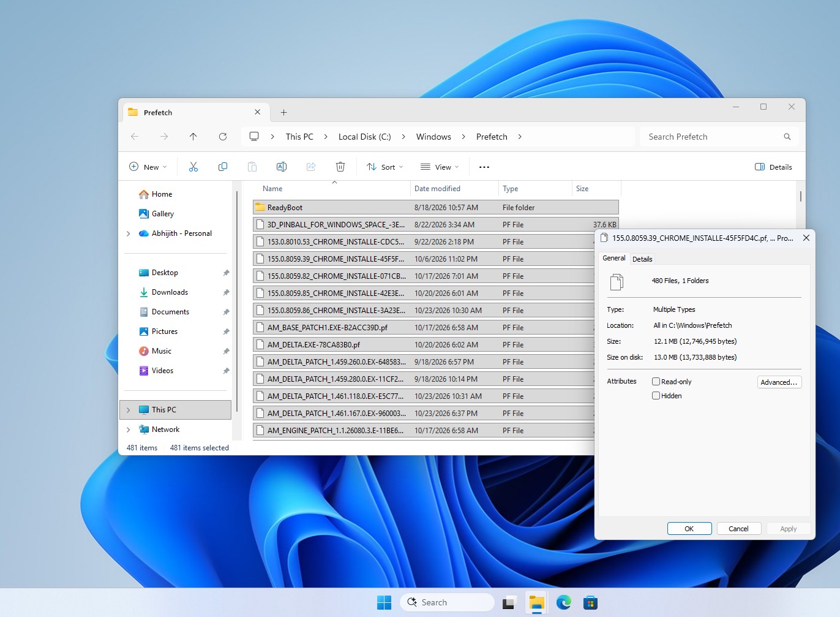Click the Rename icon in toolbar
This screenshot has width=840, height=617.
pos(282,167)
